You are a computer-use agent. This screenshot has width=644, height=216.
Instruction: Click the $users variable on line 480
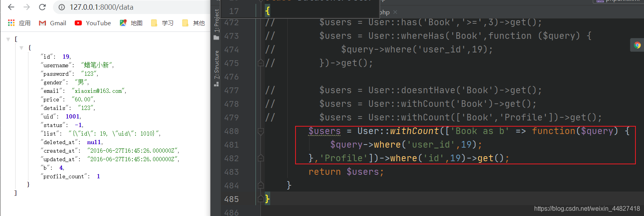[324, 131]
